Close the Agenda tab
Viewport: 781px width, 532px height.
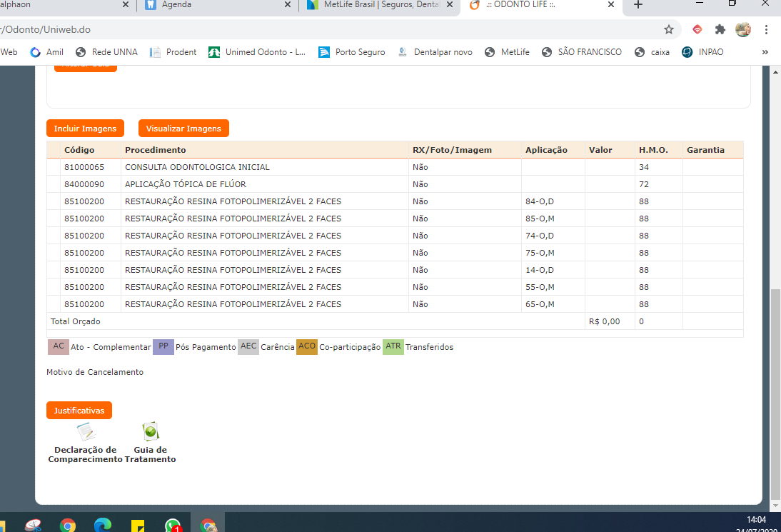pyautogui.click(x=288, y=4)
